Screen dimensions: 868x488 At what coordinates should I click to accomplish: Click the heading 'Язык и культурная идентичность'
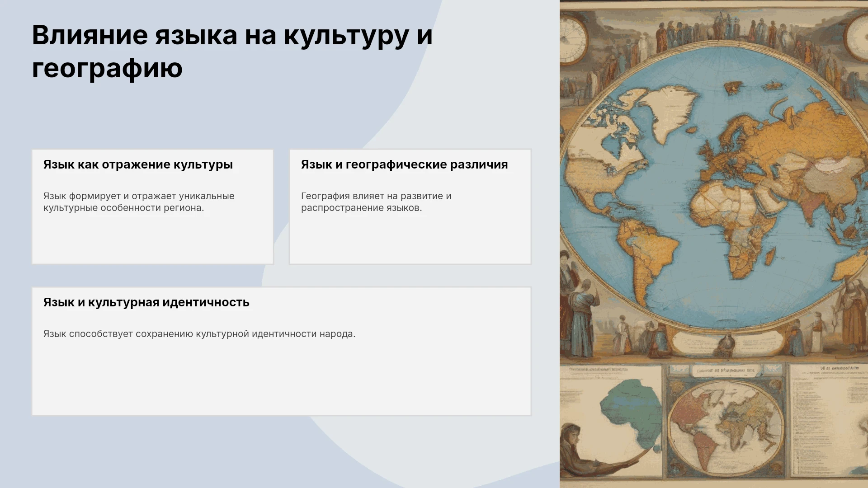tap(146, 302)
